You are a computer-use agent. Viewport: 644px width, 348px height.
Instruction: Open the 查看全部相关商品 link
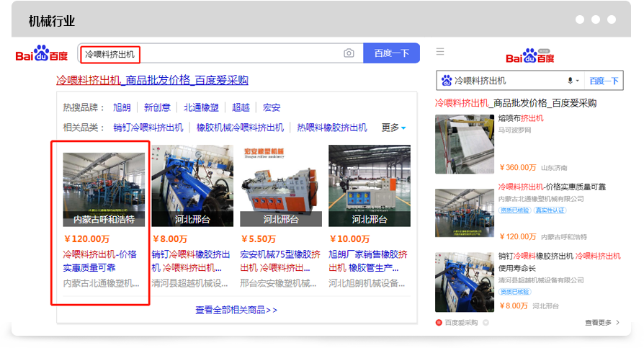(x=236, y=310)
